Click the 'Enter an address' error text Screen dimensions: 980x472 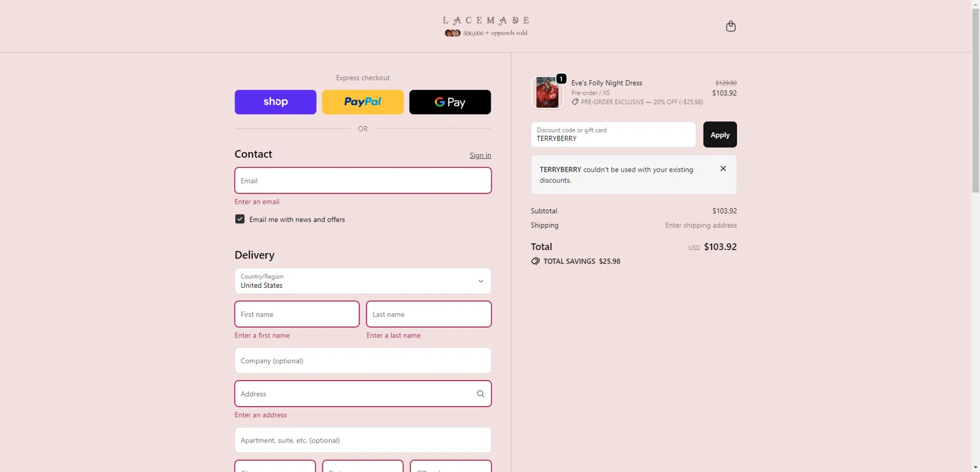[x=261, y=415]
